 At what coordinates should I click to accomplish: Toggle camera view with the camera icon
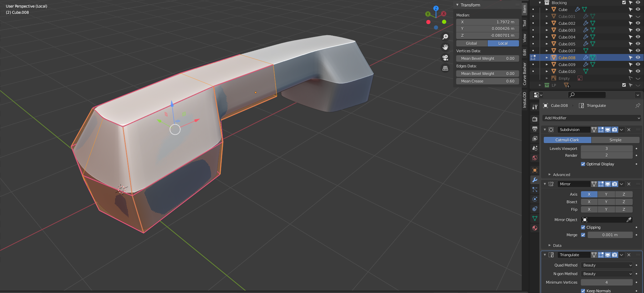pyautogui.click(x=445, y=58)
